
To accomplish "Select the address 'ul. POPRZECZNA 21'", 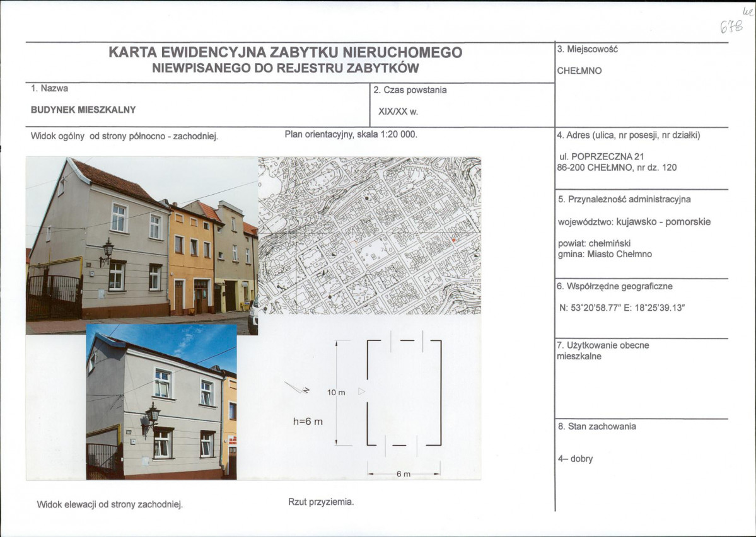I will [602, 157].
